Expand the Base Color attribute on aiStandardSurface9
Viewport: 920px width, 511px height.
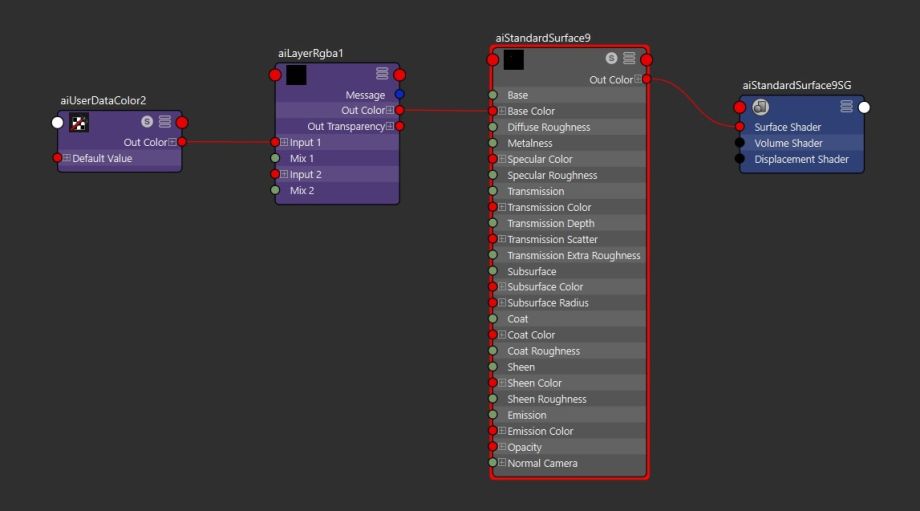tap(502, 111)
